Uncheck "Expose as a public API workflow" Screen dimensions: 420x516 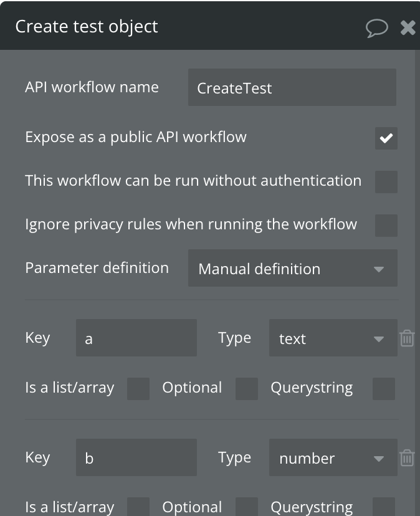(386, 138)
